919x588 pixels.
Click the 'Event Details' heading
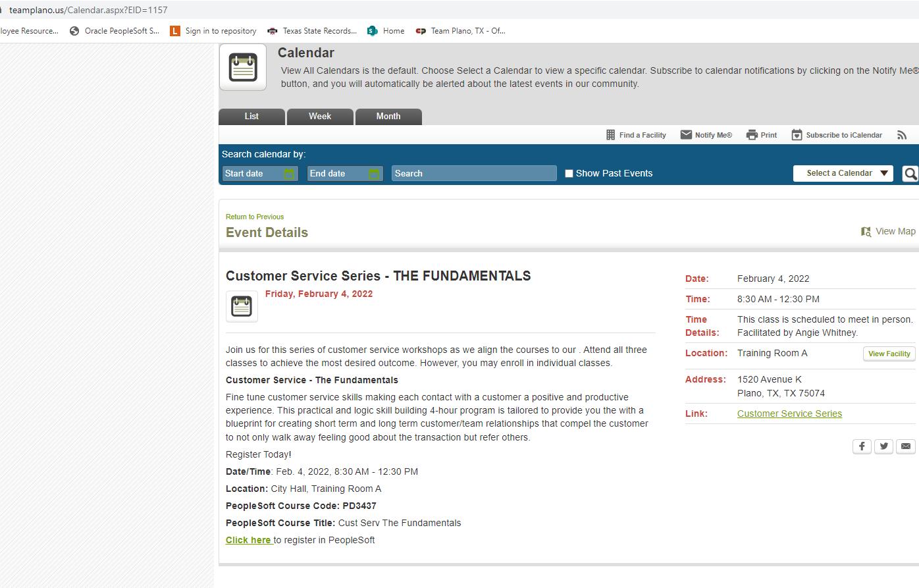pos(267,232)
